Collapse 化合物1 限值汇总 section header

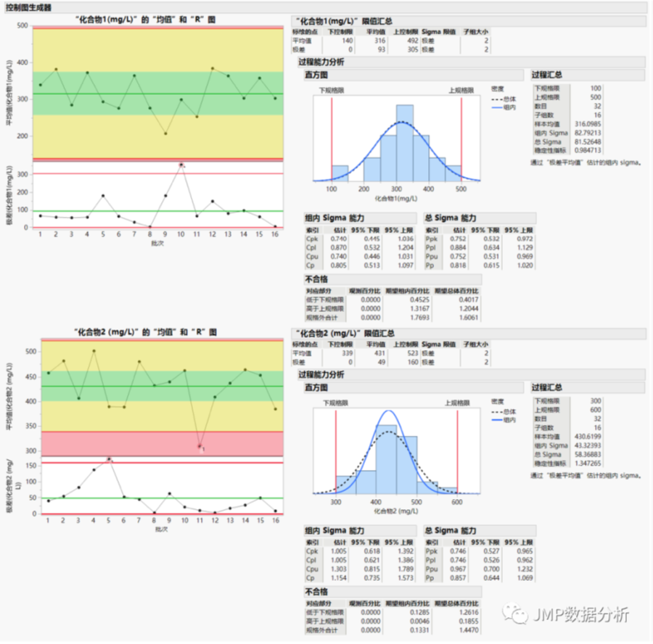coord(468,21)
